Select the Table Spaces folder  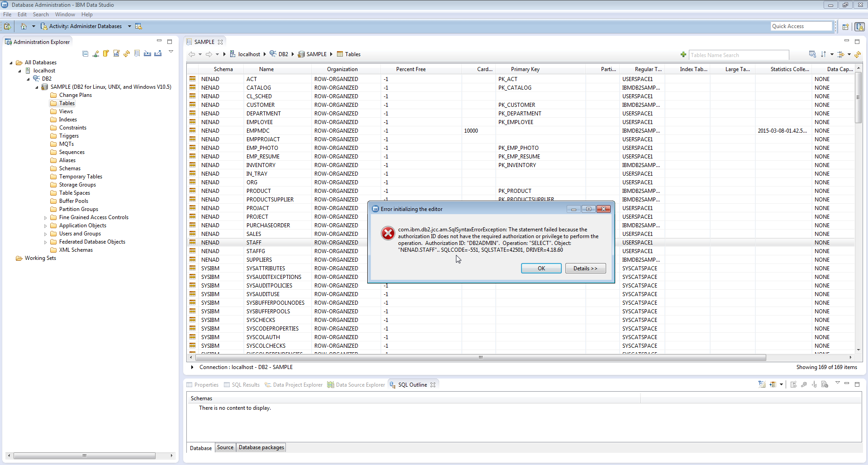click(70, 193)
